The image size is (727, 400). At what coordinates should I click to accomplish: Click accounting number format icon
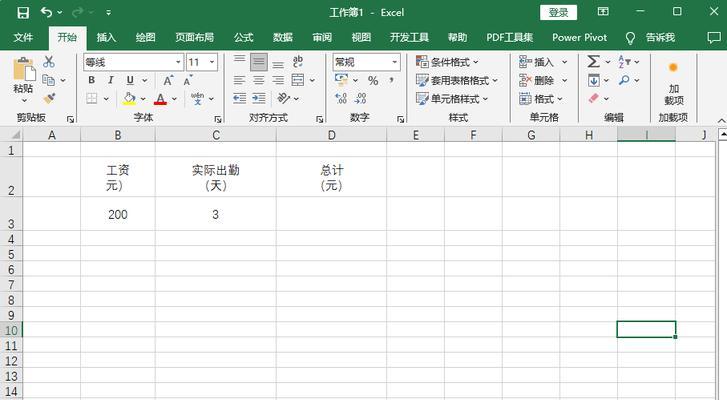pyautogui.click(x=341, y=80)
